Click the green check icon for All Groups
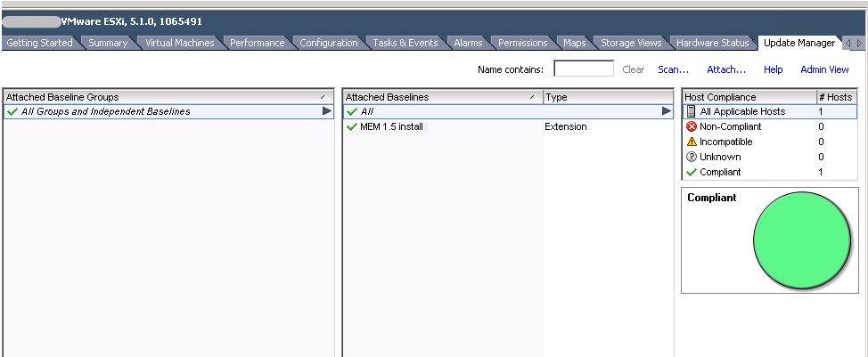868x357 pixels. coord(12,111)
